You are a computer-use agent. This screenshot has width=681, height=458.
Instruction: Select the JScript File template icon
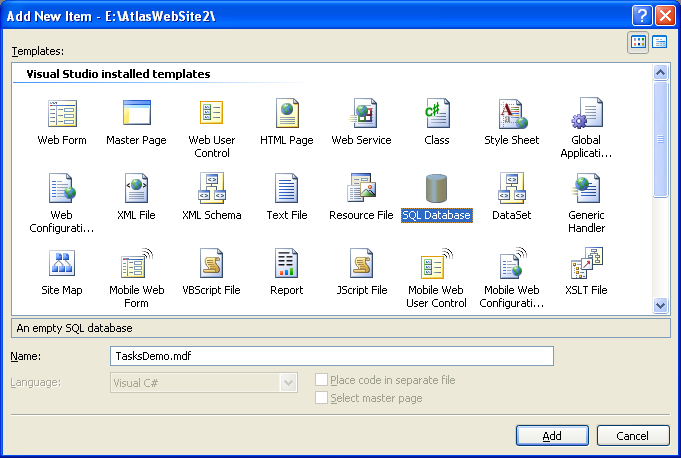coord(361,263)
